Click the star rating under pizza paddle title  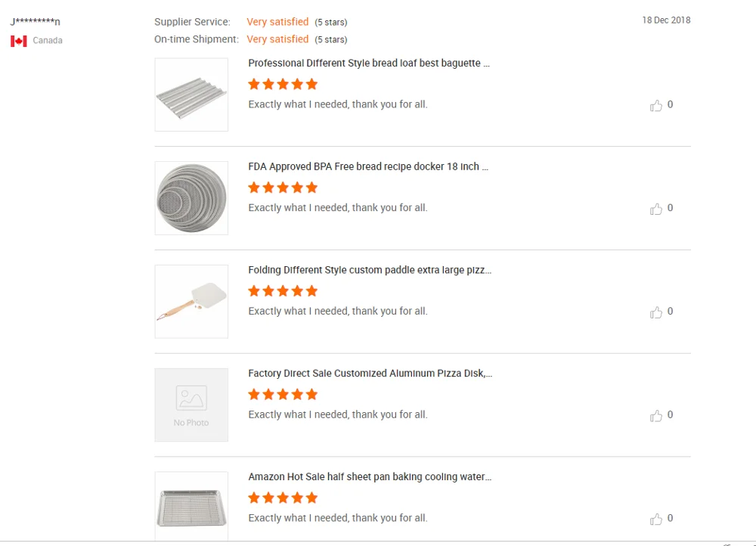coord(283,291)
